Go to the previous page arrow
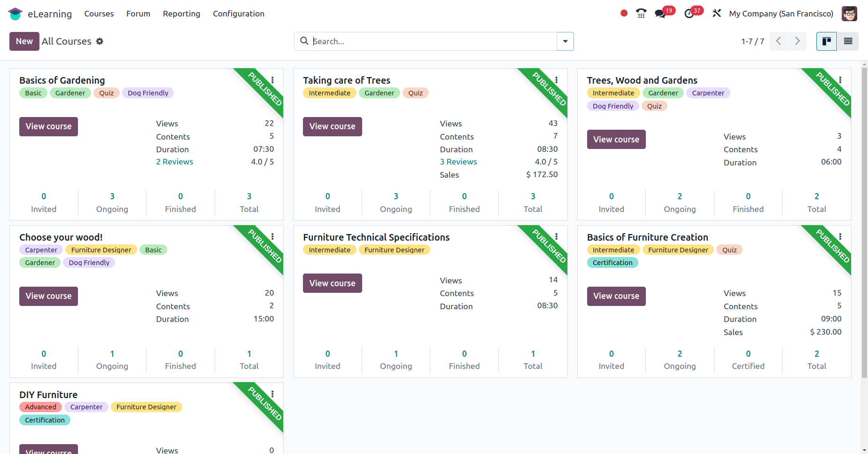The image size is (868, 454). point(779,41)
